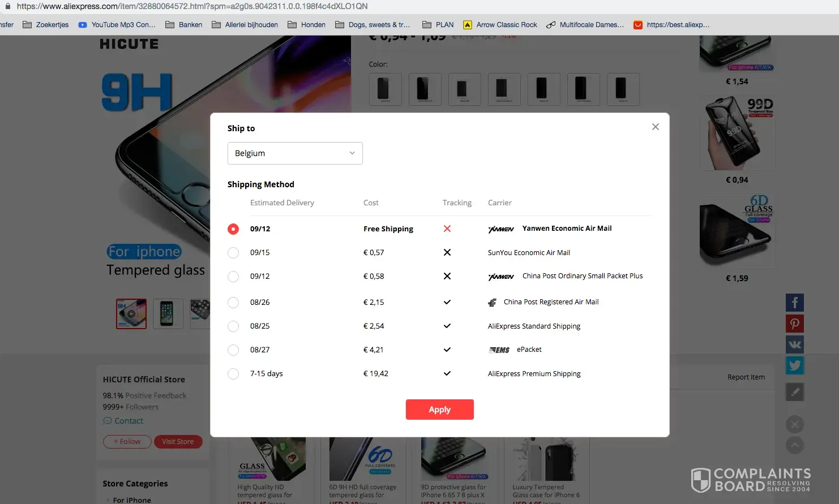Viewport: 839px width, 504px height.
Task: Click the Contact chat icon for store
Action: click(108, 421)
